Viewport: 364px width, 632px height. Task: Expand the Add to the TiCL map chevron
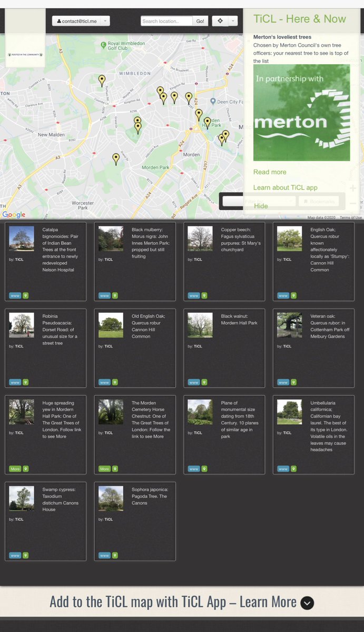point(307,603)
